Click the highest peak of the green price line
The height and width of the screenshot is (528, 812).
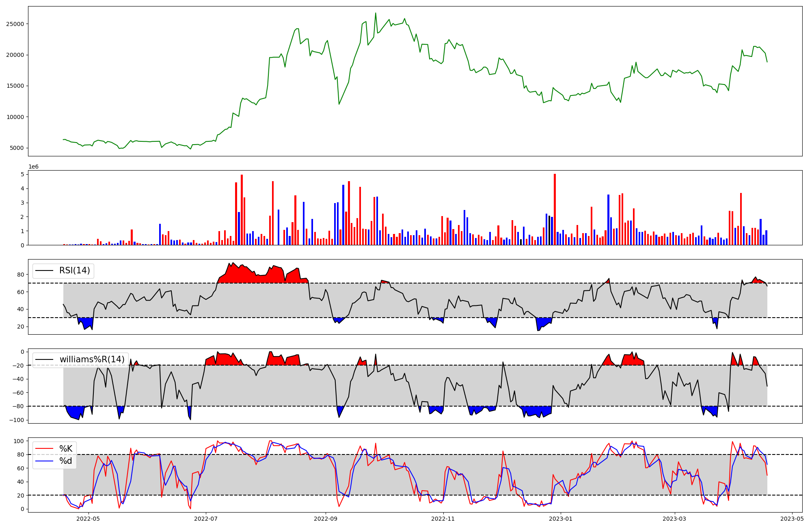coord(376,13)
